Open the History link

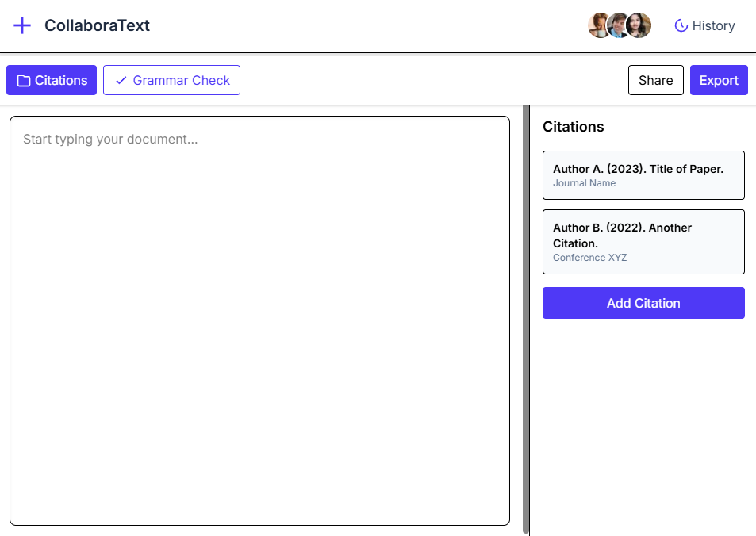[704, 25]
